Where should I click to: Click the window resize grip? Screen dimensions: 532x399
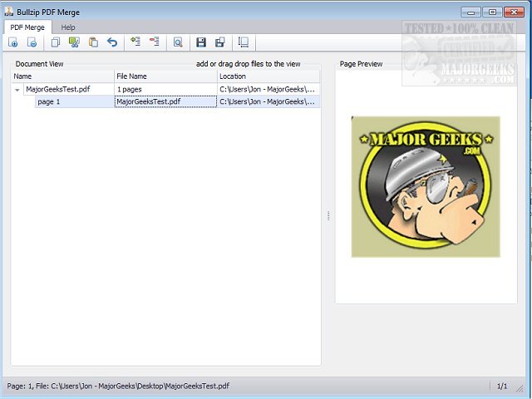tap(520, 388)
